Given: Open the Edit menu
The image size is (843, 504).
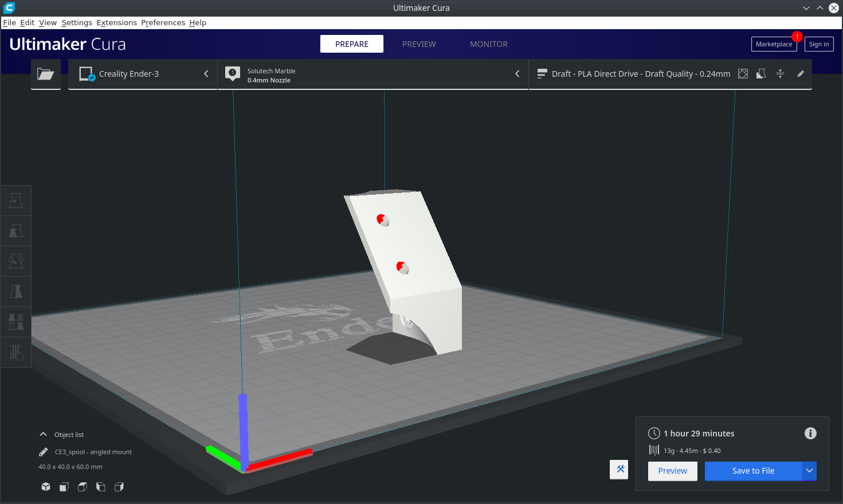Looking at the screenshot, I should click(x=28, y=22).
